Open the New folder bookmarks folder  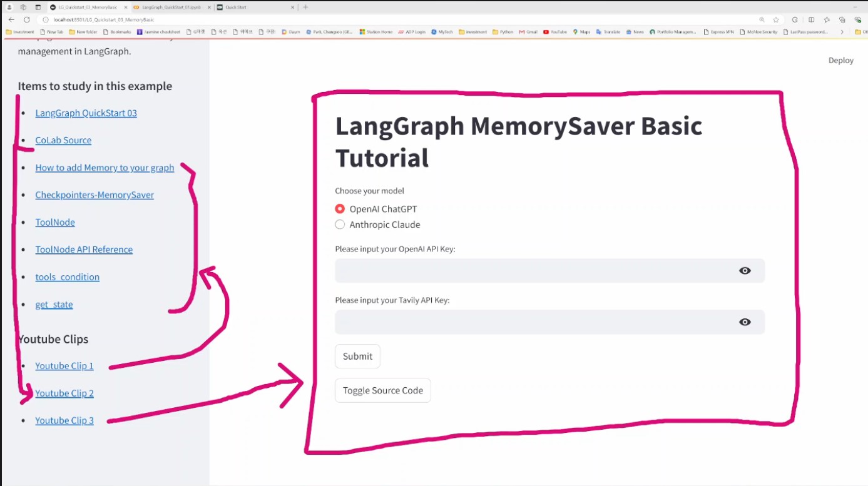tap(83, 31)
